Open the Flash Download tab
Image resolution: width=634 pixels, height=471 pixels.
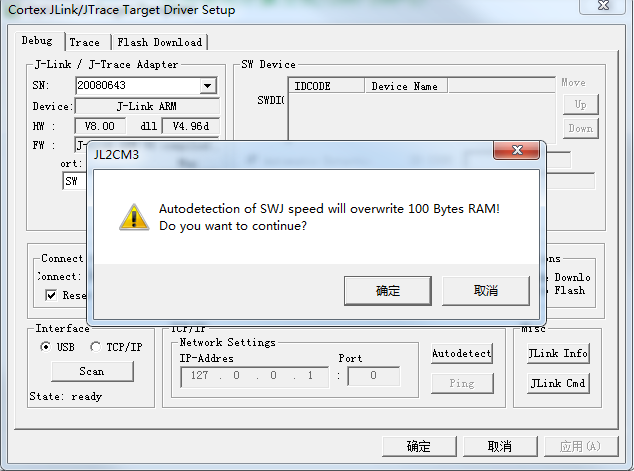pos(160,42)
